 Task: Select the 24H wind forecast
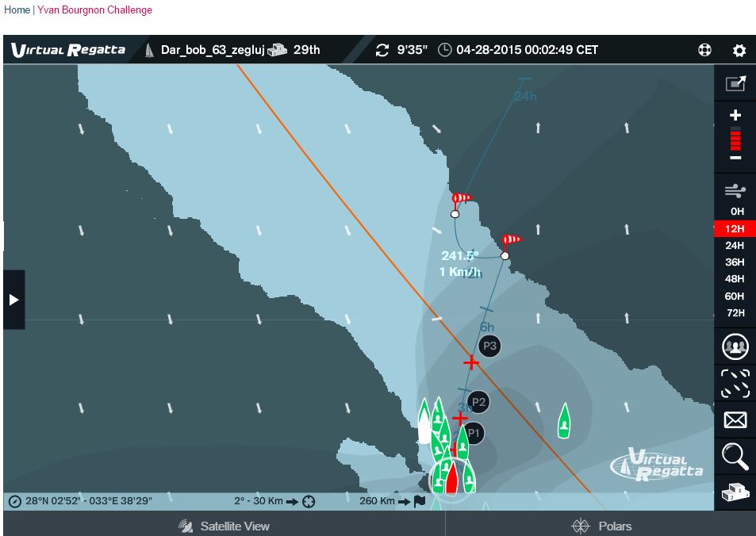(x=735, y=245)
